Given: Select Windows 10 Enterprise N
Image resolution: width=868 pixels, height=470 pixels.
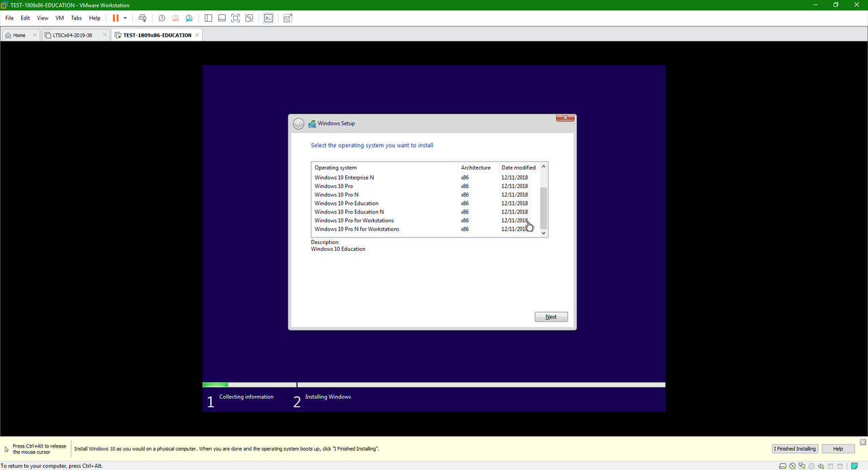Looking at the screenshot, I should pyautogui.click(x=426, y=178).
